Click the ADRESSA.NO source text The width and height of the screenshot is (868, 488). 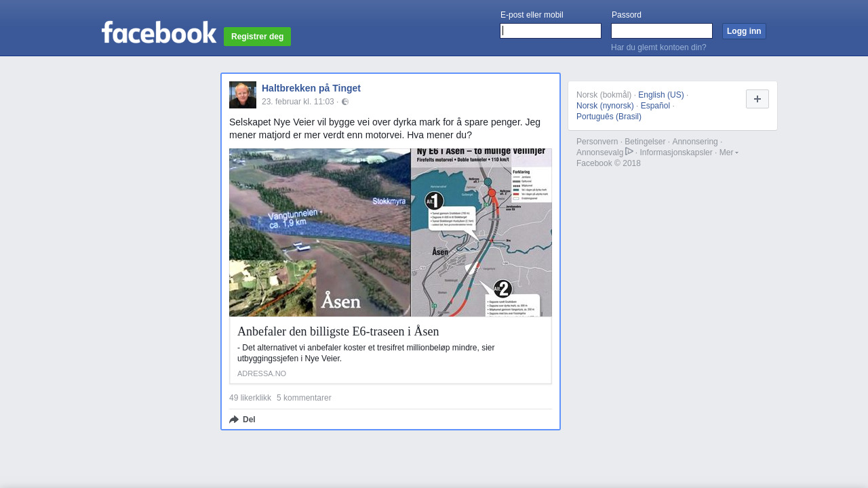pos(262,373)
